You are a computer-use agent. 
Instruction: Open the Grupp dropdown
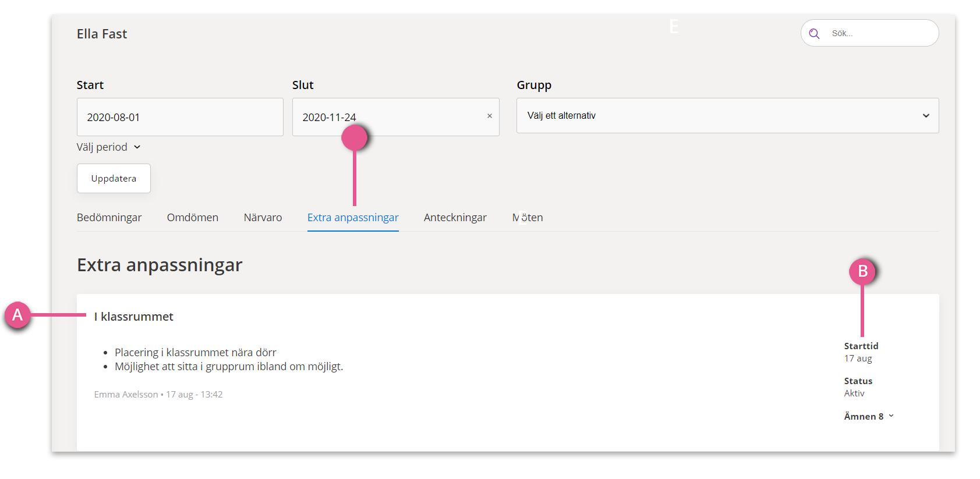point(727,115)
